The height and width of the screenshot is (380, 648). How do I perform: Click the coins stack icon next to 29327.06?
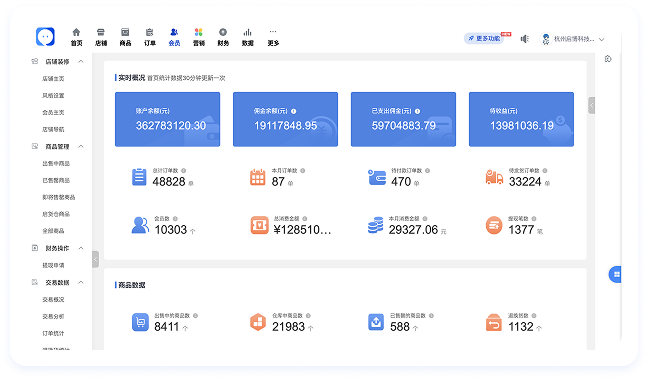375,225
